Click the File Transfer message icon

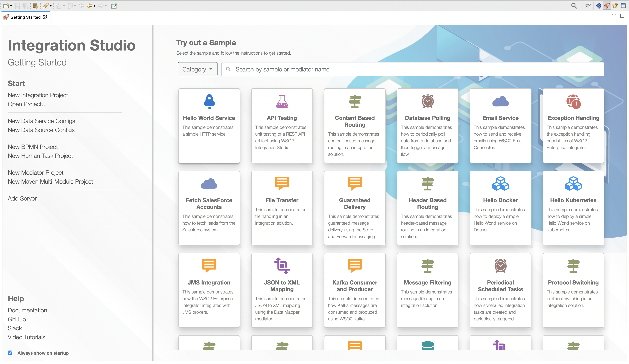pyautogui.click(x=282, y=183)
